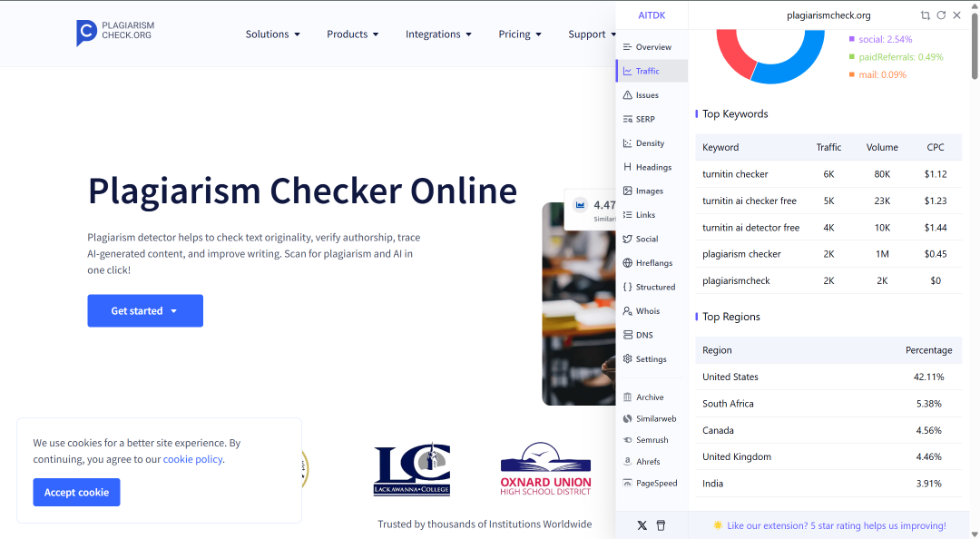980x539 pixels.
Task: Open the Structured braces icon
Action: point(627,287)
